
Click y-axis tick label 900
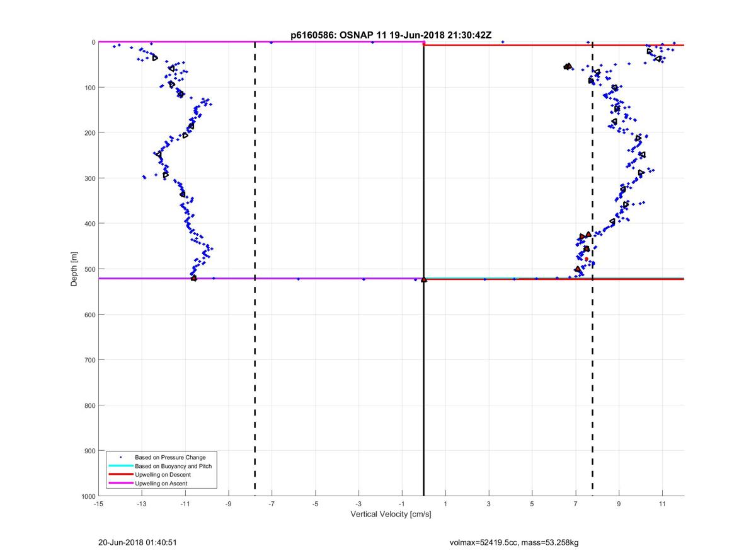point(89,450)
